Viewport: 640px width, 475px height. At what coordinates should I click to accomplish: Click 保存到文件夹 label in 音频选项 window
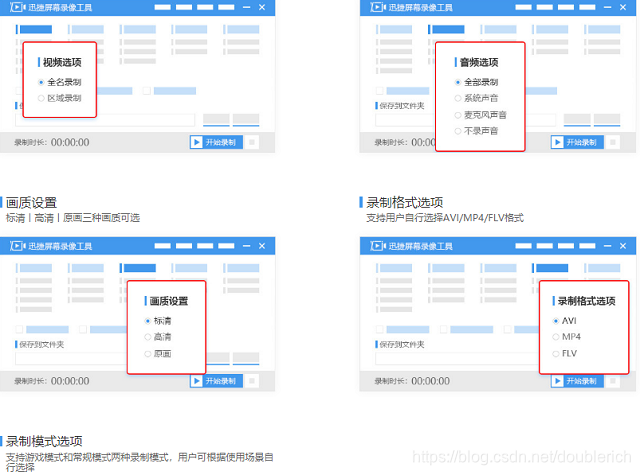tap(402, 106)
